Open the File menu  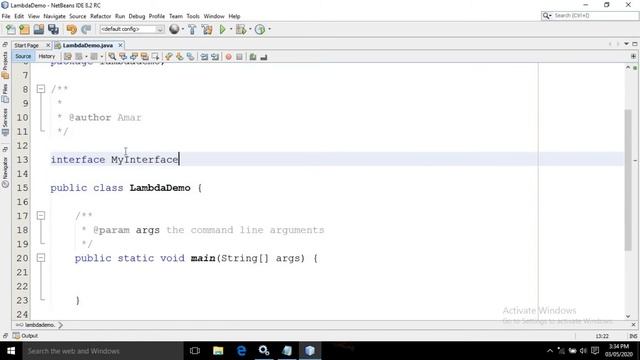point(6,16)
